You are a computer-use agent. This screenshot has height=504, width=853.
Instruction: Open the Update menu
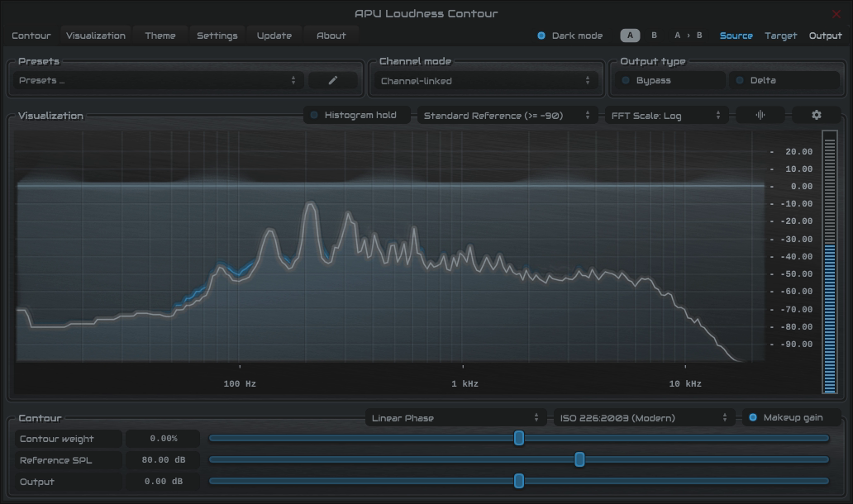tap(274, 36)
